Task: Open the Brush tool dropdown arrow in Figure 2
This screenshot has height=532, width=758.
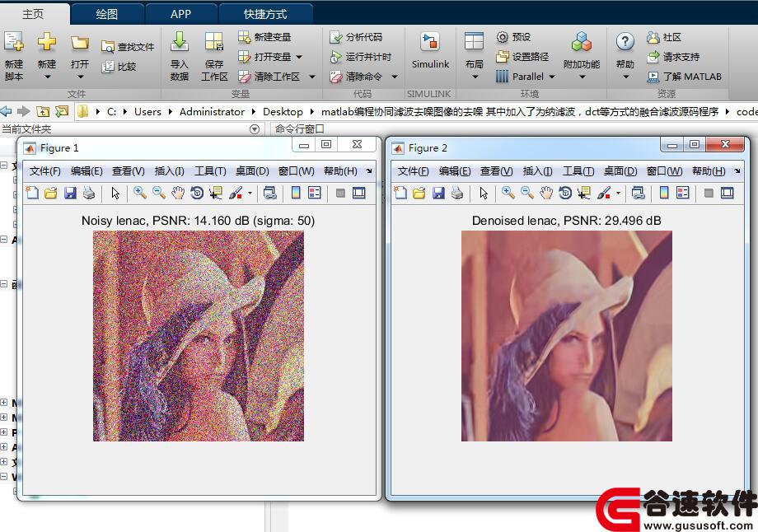Action: (x=618, y=194)
